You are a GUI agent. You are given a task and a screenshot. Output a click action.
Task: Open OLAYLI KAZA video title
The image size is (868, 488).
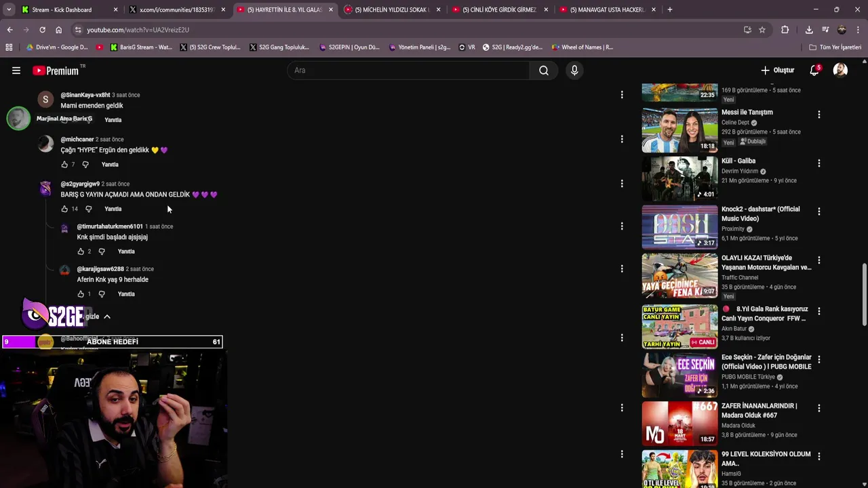[766, 262]
